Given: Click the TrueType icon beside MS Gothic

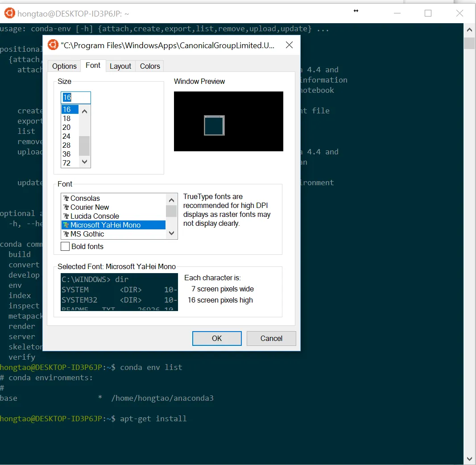Looking at the screenshot, I should click(x=66, y=234).
